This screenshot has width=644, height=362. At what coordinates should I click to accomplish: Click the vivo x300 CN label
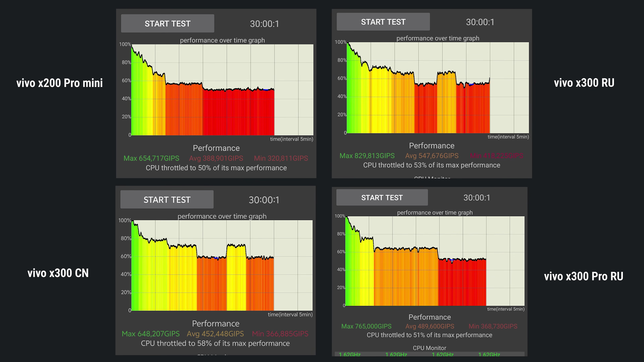coord(58,273)
